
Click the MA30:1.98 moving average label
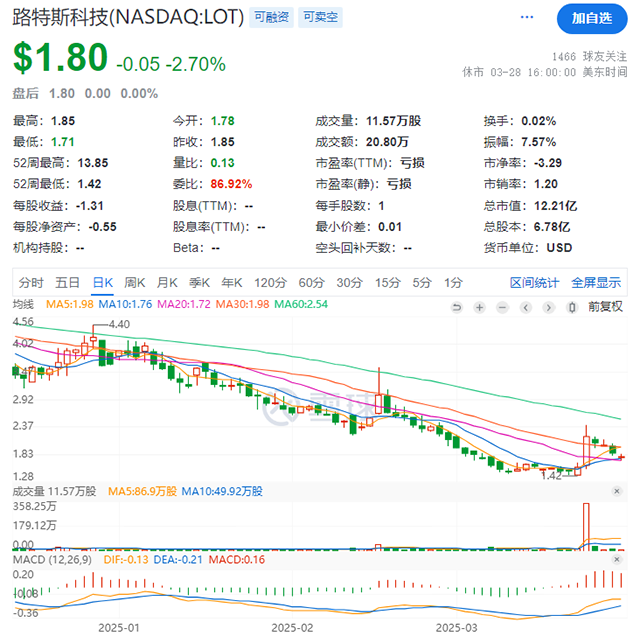(242, 305)
